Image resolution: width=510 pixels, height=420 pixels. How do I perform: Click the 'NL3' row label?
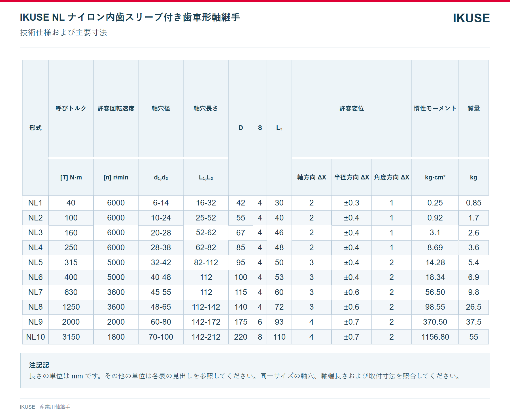pyautogui.click(x=35, y=233)
